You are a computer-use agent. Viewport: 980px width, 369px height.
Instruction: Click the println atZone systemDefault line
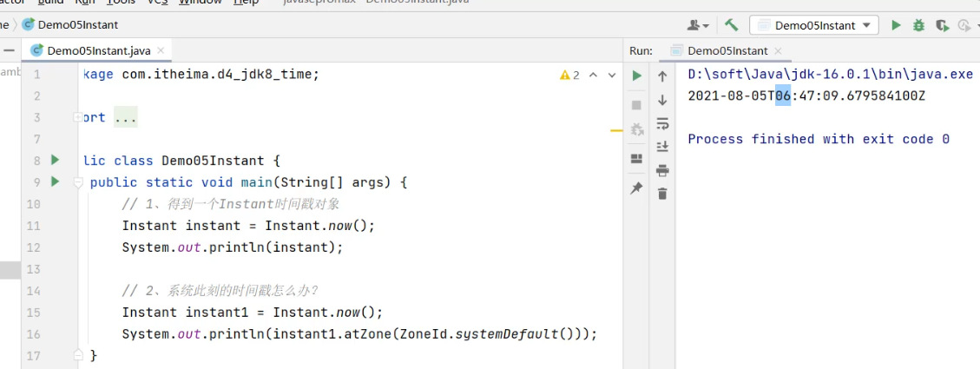coord(359,334)
